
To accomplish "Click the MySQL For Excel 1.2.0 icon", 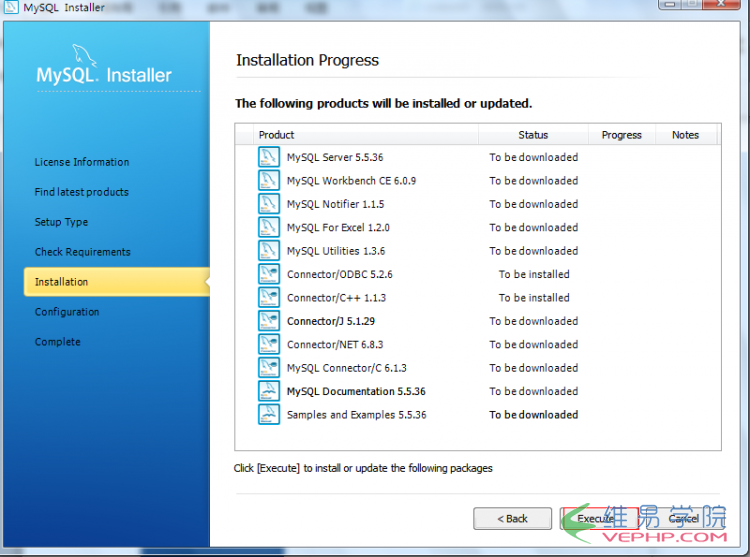I will coord(269,227).
